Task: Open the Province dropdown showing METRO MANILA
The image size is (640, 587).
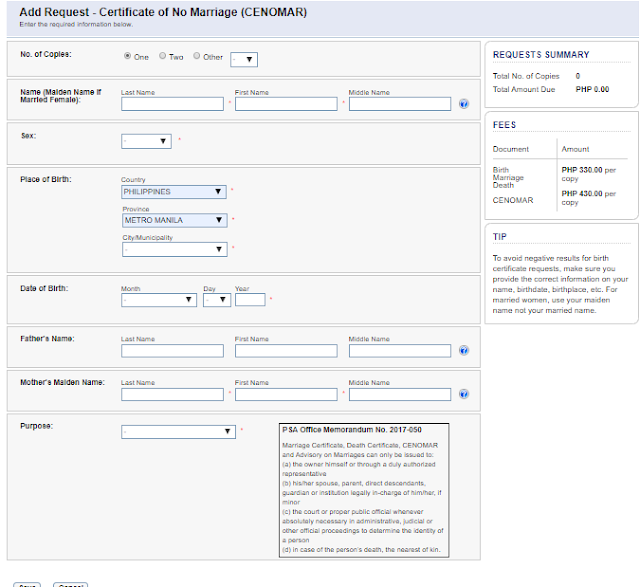Action: 173,220
